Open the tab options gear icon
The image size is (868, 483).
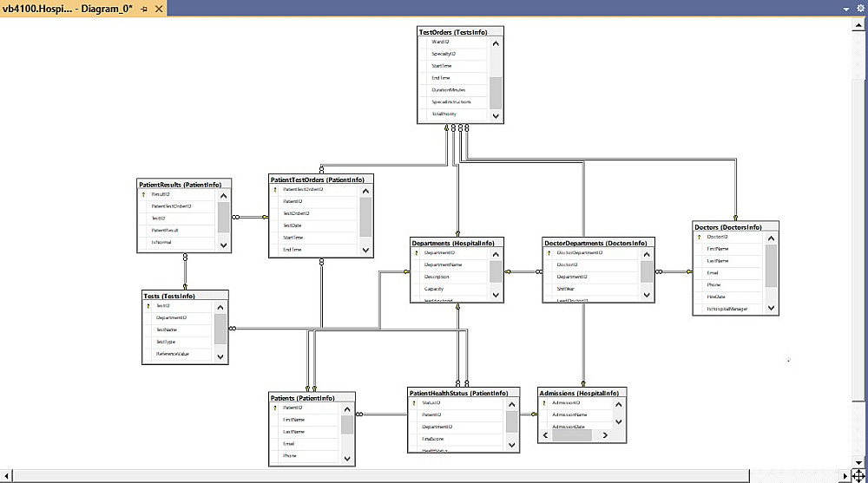pyautogui.click(x=860, y=9)
